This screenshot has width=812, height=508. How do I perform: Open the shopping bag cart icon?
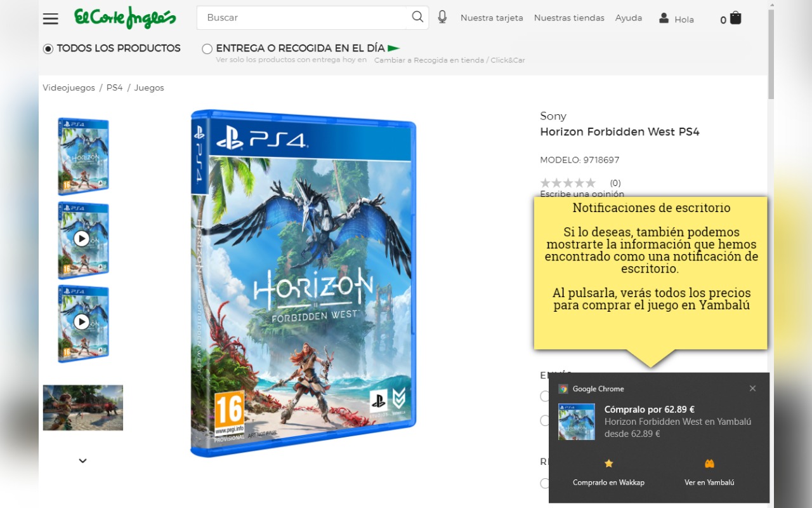(735, 18)
